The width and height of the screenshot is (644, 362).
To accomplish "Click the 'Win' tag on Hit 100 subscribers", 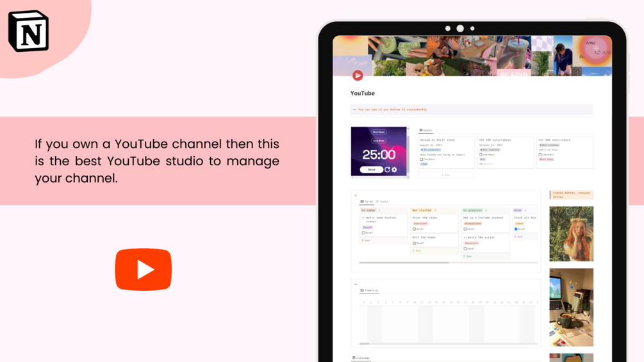I will (x=483, y=160).
